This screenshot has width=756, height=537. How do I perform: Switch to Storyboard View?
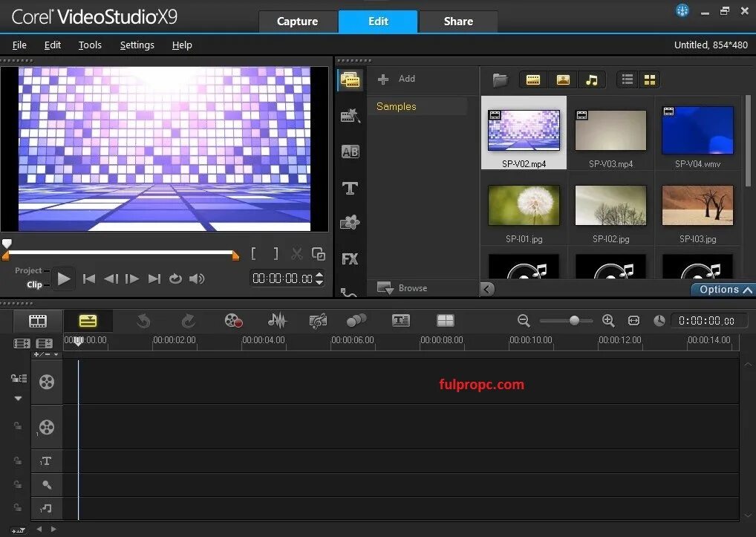coord(38,321)
